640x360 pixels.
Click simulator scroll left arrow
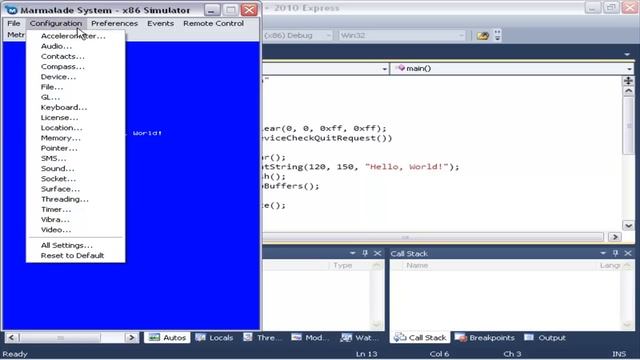point(11,338)
